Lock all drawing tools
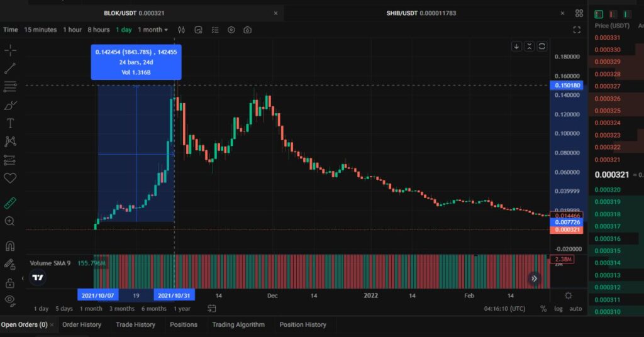 (10, 283)
